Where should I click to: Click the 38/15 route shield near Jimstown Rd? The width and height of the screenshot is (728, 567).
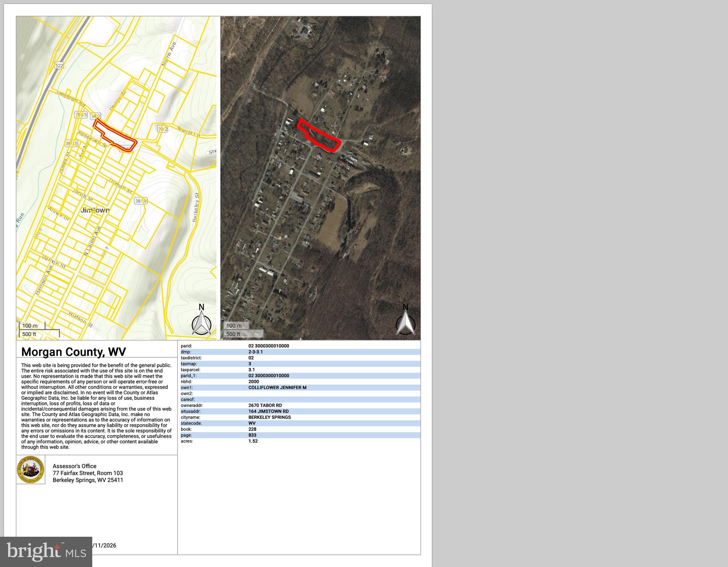click(x=81, y=115)
